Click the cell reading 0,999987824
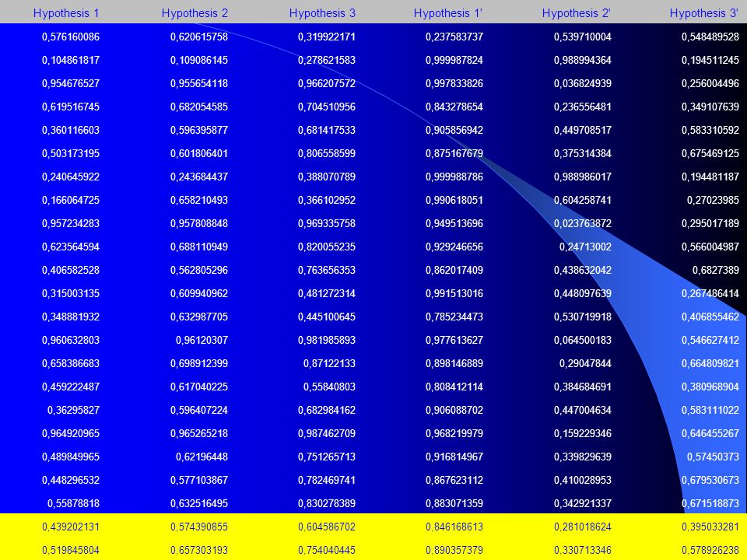 click(454, 60)
